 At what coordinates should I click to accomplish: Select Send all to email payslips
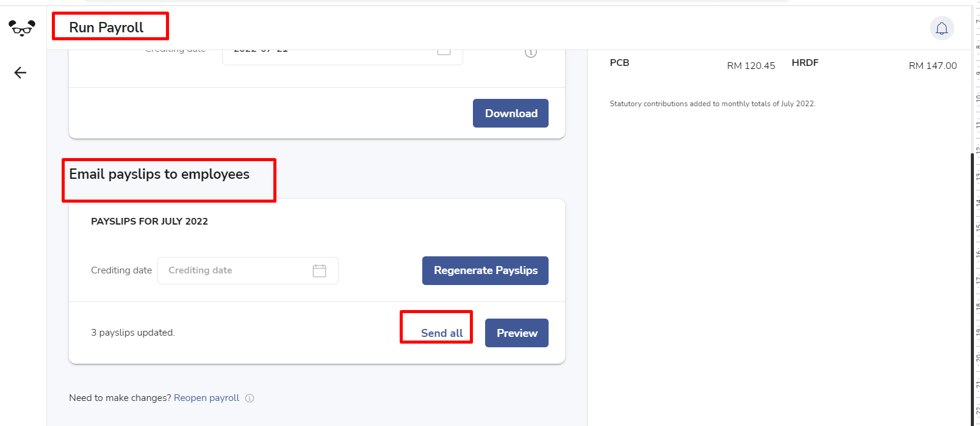pyautogui.click(x=442, y=333)
